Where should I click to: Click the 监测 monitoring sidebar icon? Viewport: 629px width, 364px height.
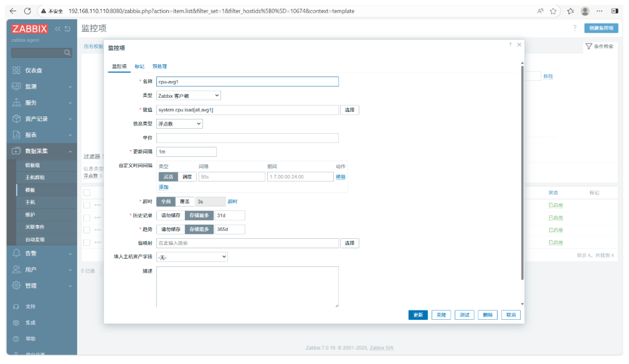tap(16, 86)
